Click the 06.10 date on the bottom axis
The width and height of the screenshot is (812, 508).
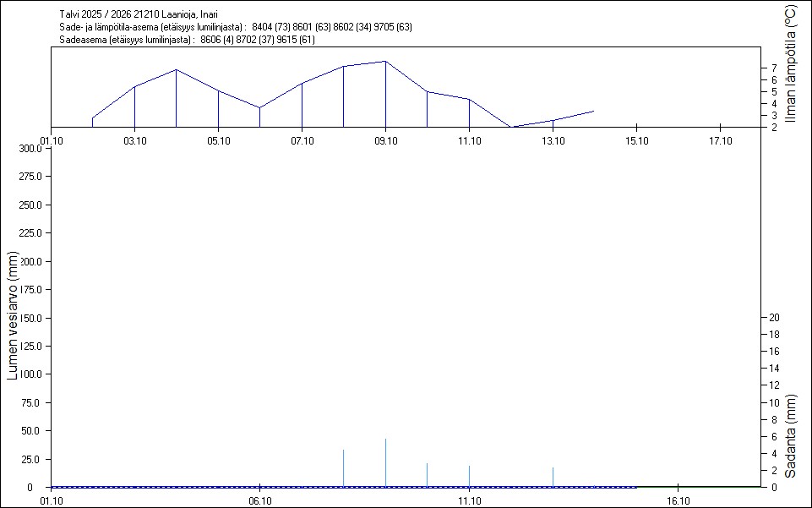coord(259,500)
